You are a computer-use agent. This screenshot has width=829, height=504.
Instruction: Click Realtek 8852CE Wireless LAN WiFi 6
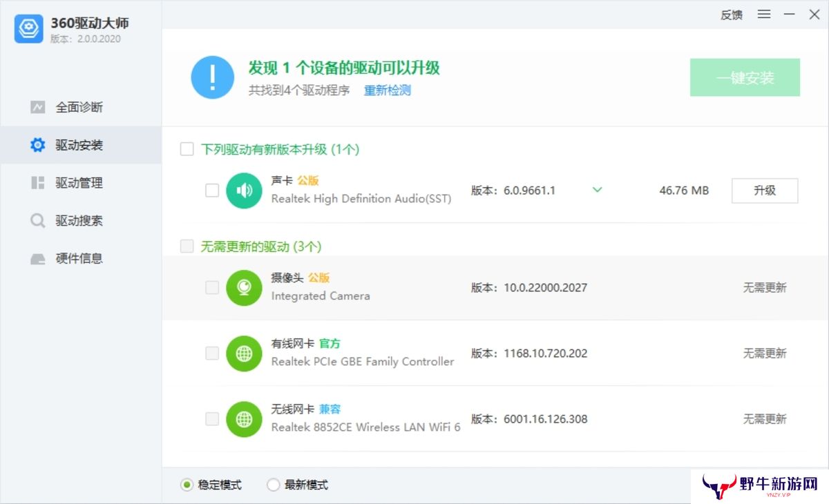(365, 427)
